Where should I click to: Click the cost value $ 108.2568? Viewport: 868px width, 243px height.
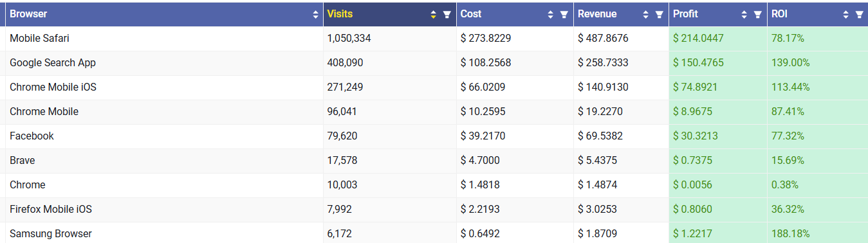pos(486,63)
